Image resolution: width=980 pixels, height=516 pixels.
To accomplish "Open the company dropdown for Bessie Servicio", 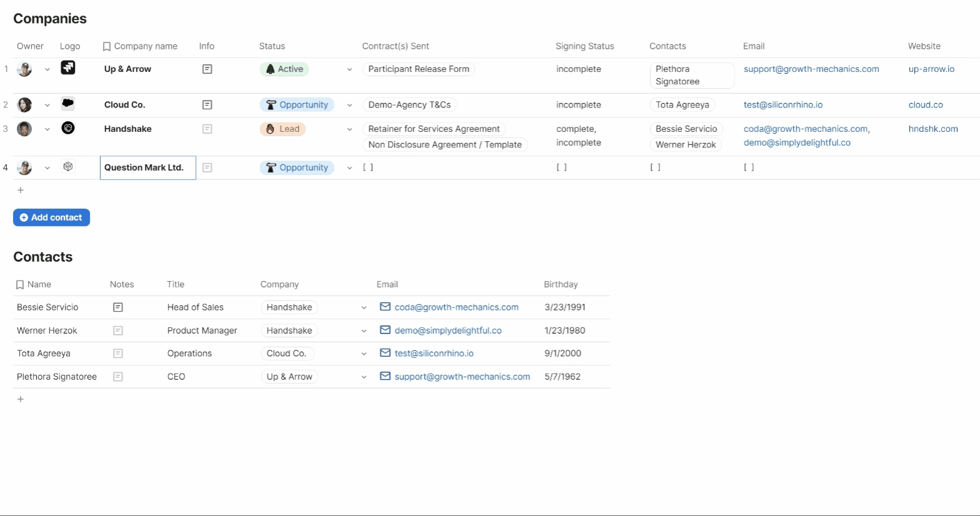I will 364,308.
